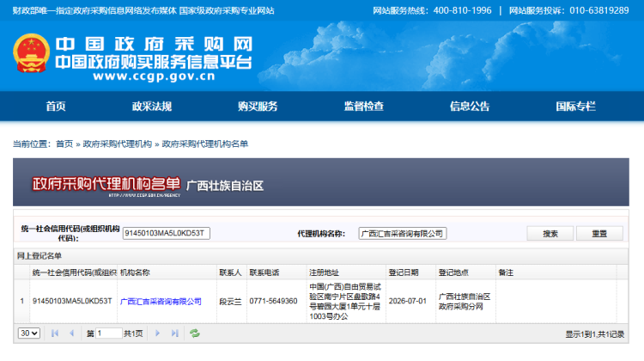
Task: Open 购买服务 navigation item
Action: tap(258, 107)
